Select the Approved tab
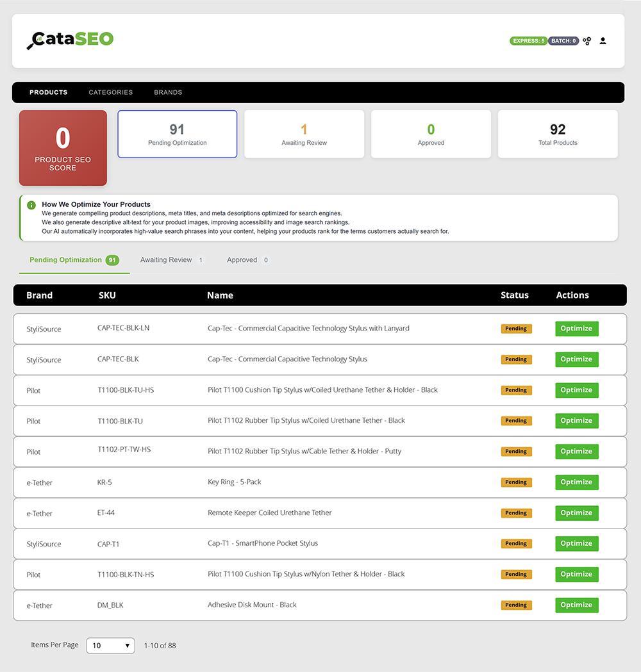 pos(248,260)
